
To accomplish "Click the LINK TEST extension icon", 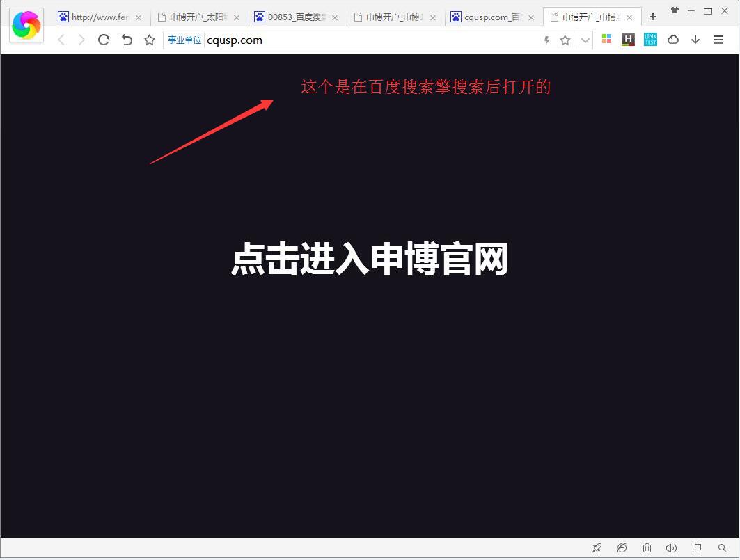I will 650,40.
